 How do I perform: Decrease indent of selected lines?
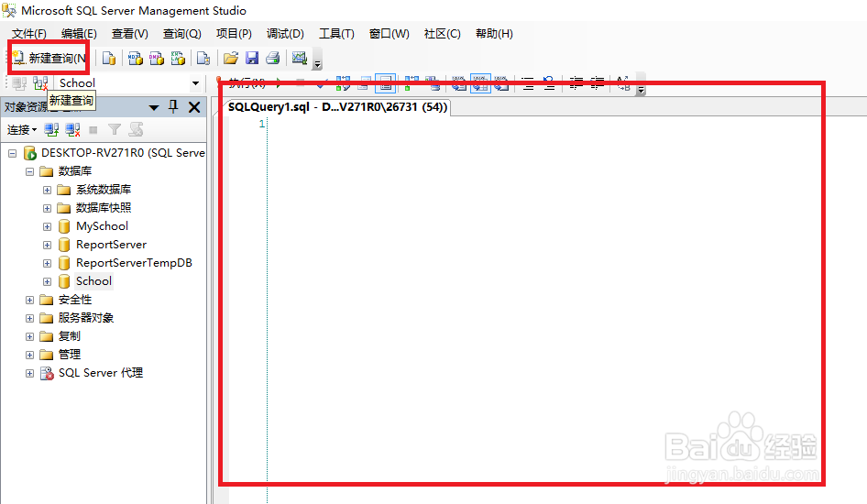[576, 83]
